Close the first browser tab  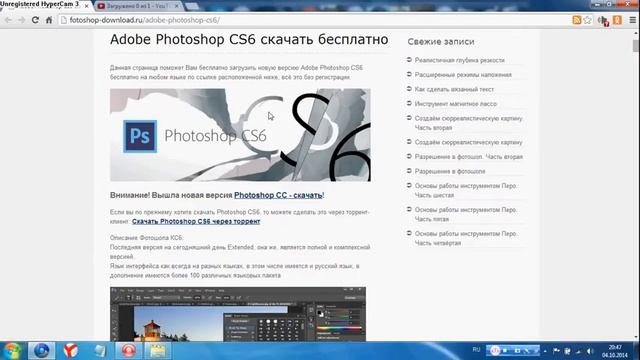87,6
